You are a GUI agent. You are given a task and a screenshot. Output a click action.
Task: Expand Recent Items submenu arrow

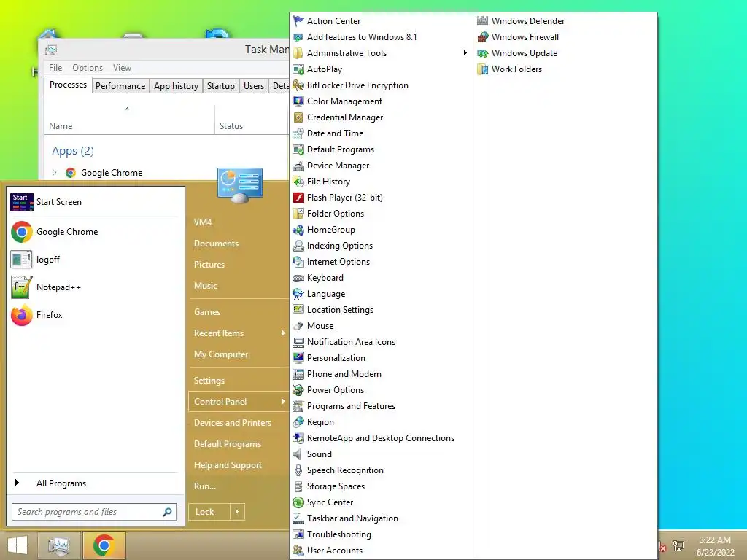pos(284,332)
